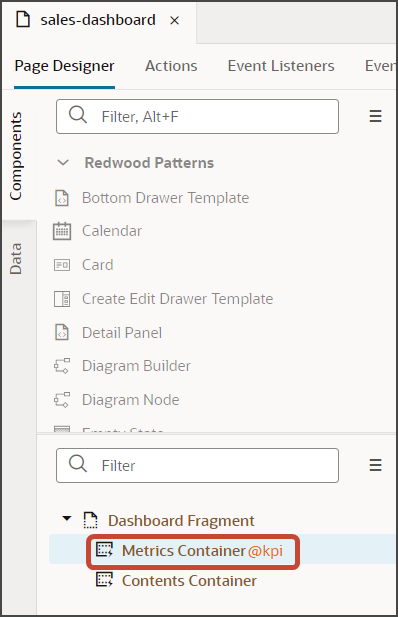Select the Diagram Builder icon
Screen dimensions: 398x617
pyautogui.click(x=62, y=366)
